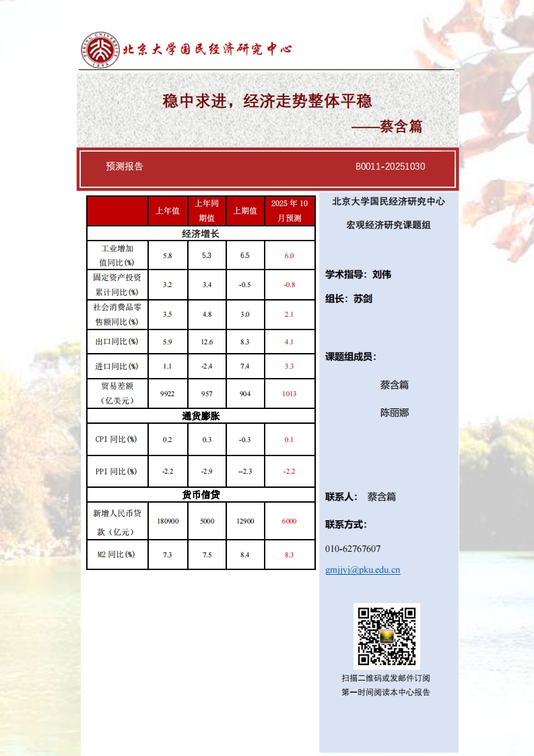Click the report number B0011-20251030
The height and width of the screenshot is (756, 534).
click(x=390, y=167)
